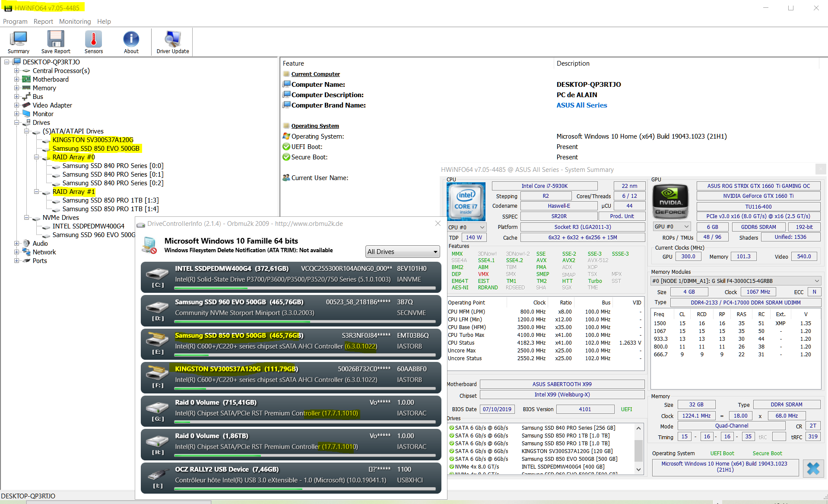Select the Ports tree node
Viewport: 828px width, 504px height.
[x=40, y=260]
